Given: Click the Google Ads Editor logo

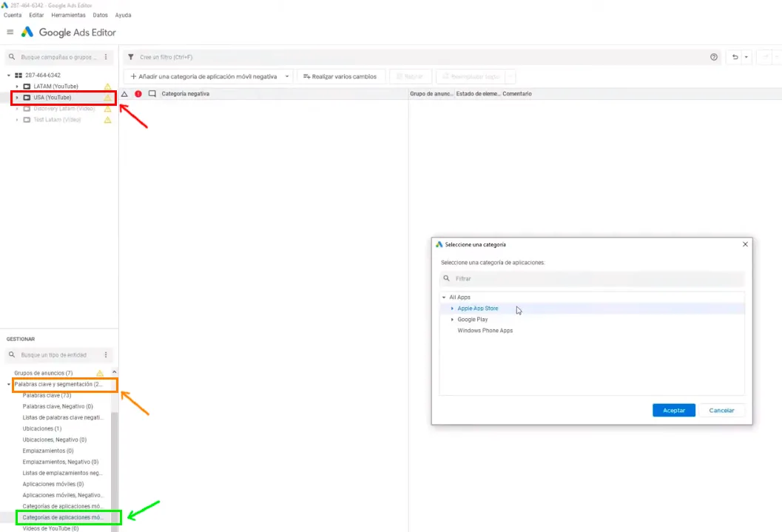Looking at the screenshot, I should coord(27,32).
